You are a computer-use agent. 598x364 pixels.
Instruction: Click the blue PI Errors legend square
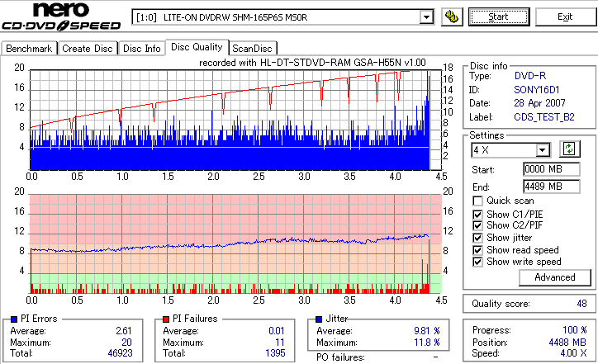click(14, 319)
